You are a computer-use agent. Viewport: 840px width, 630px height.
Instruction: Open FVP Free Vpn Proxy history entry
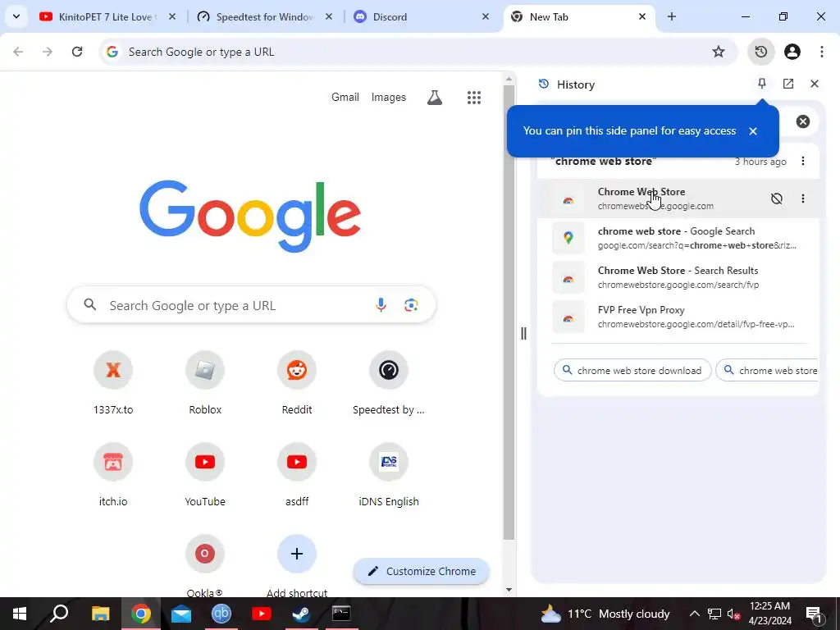(x=678, y=317)
